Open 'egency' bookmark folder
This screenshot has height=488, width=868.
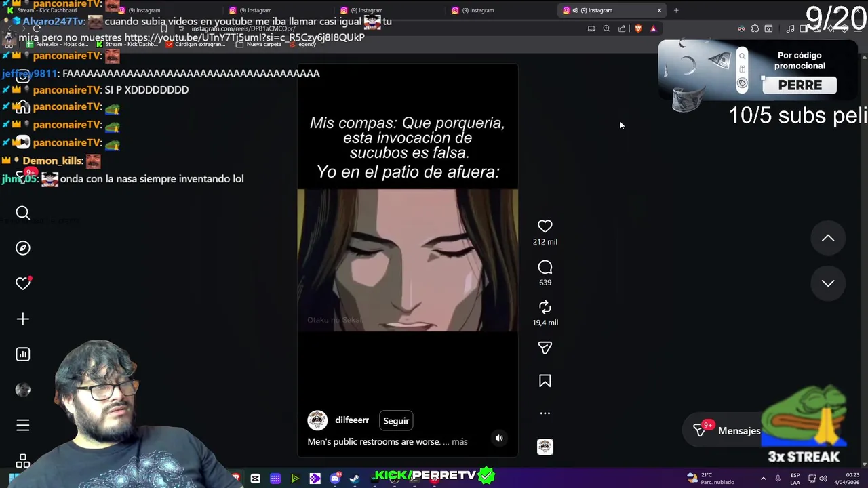click(302, 44)
